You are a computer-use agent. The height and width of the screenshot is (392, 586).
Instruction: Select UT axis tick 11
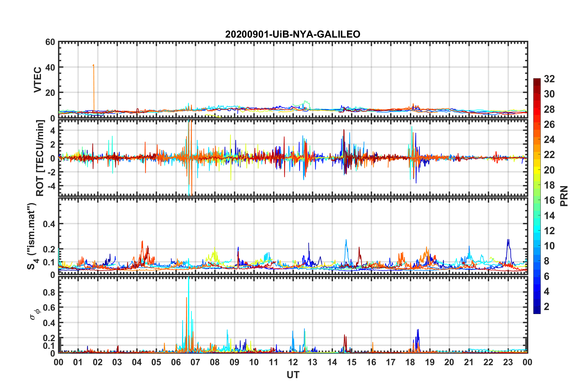pos(274,362)
